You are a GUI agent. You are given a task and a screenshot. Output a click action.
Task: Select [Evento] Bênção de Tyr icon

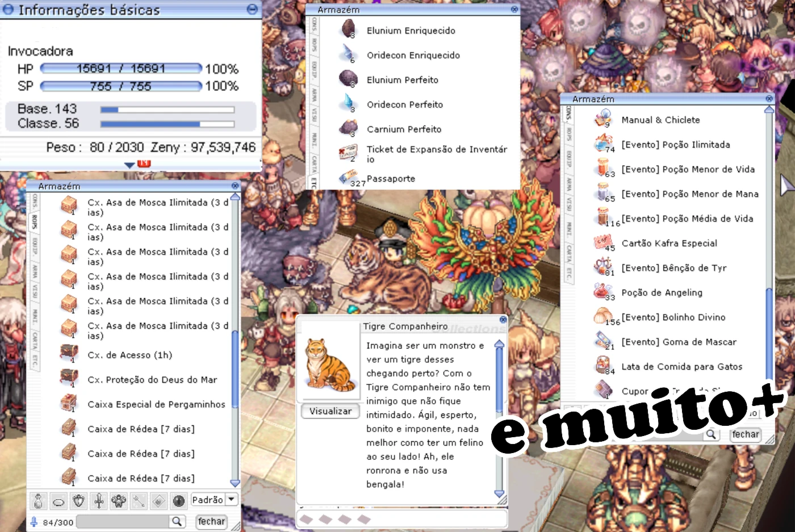point(602,267)
